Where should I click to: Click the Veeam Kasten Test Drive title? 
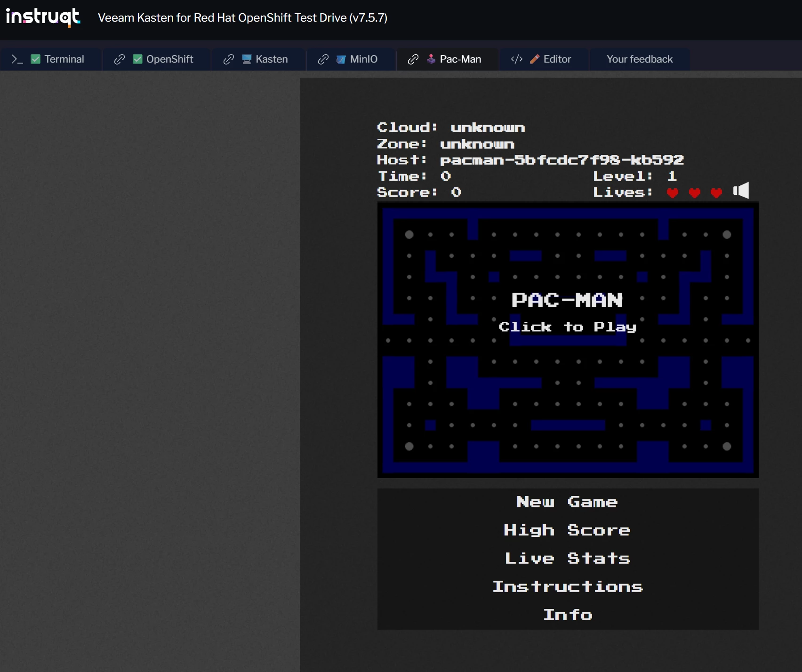point(242,18)
